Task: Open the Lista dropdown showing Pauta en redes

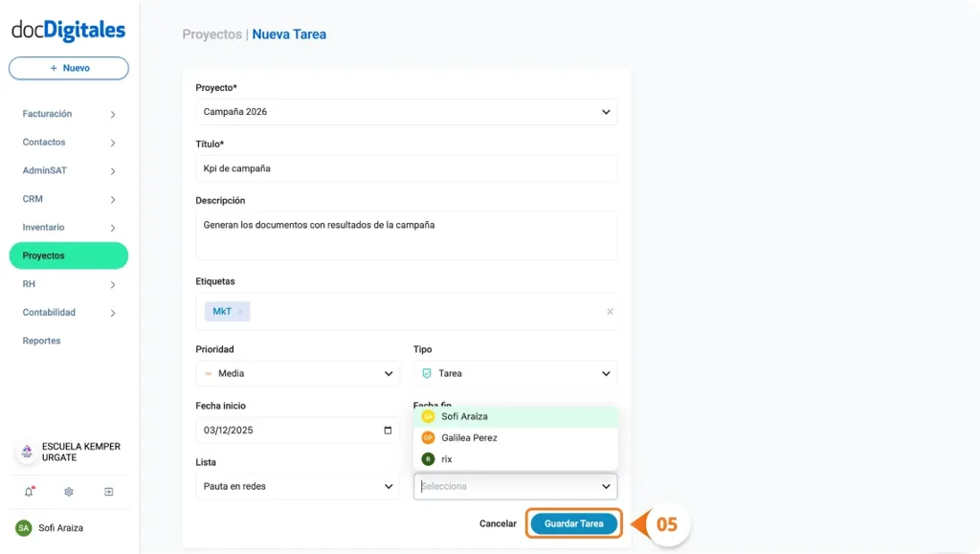Action: (297, 486)
